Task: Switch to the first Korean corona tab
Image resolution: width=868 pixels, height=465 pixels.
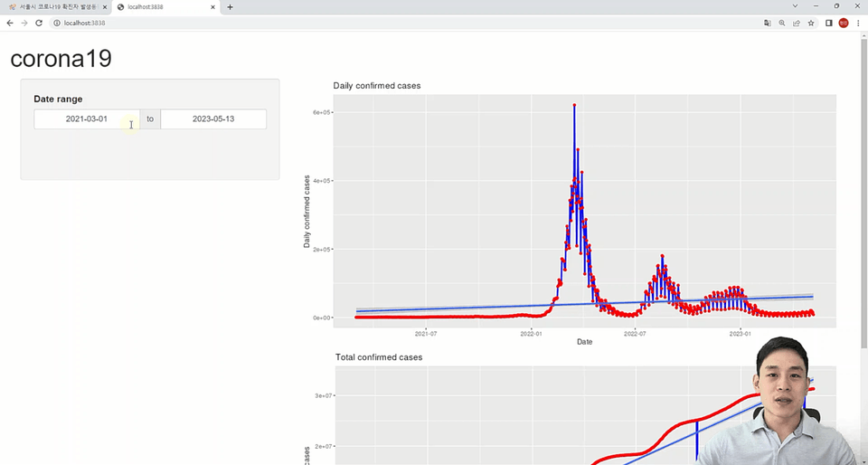Action: click(x=56, y=7)
